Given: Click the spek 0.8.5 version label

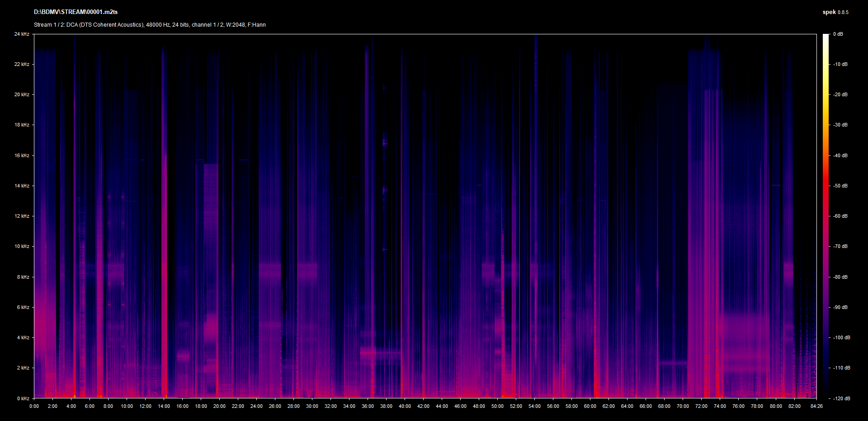Looking at the screenshot, I should (835, 12).
